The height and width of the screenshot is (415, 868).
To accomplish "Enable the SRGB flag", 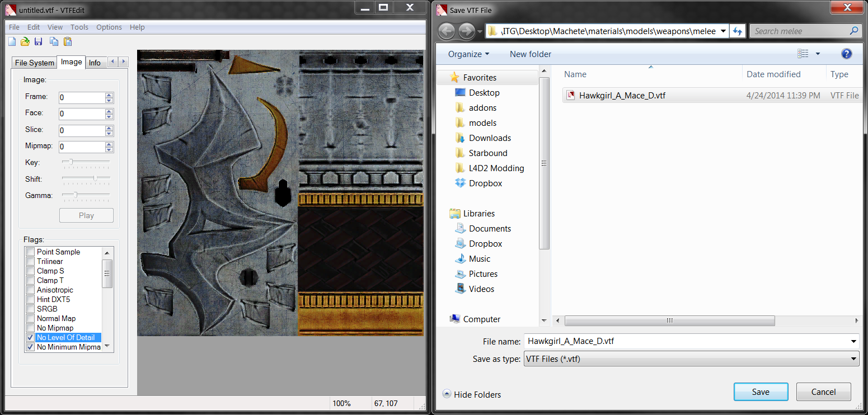I will pyautogui.click(x=30, y=309).
